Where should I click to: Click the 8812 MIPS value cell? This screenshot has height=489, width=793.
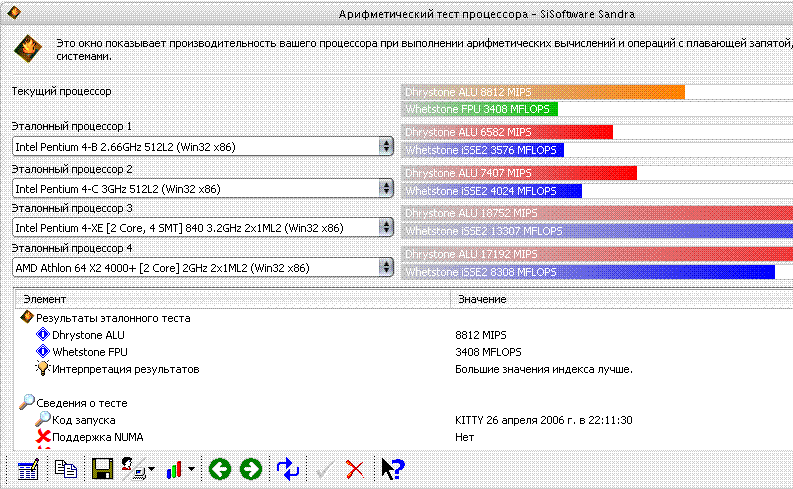[480, 335]
